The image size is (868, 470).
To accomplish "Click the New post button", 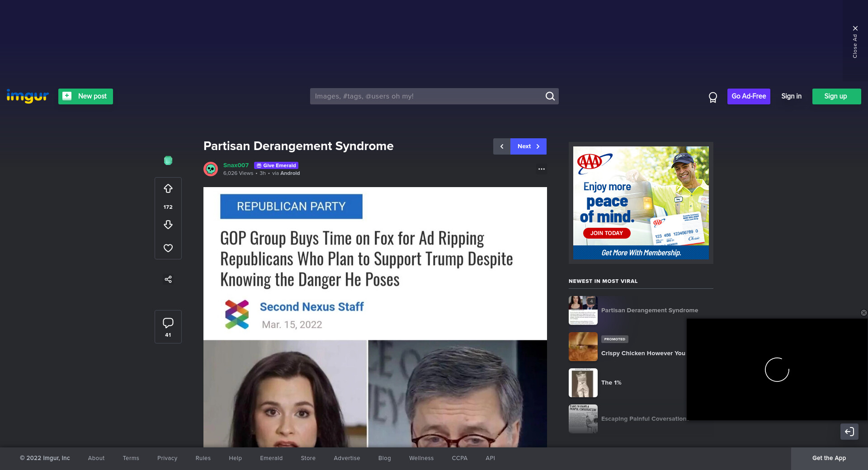I will pos(85,96).
